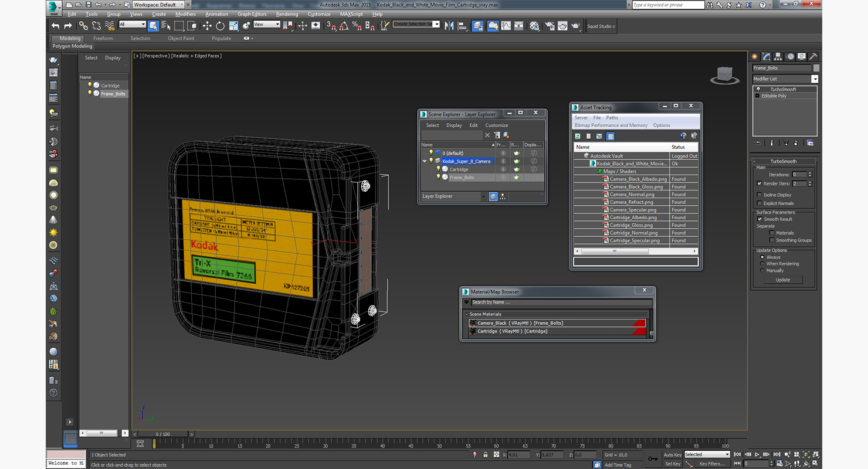
Task: Click the Redo arrow in main toolbar
Action: pyautogui.click(x=68, y=26)
